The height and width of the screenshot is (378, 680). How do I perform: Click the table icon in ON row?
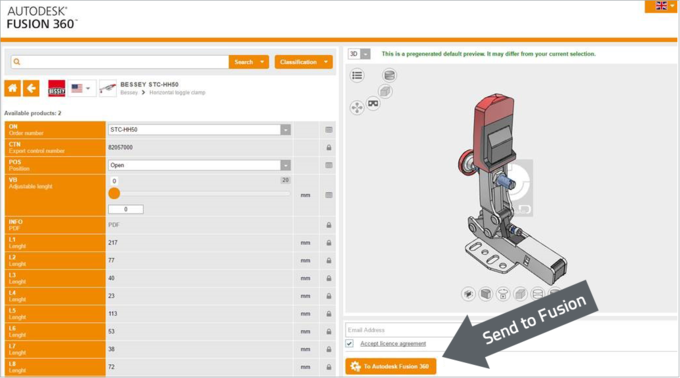329,130
